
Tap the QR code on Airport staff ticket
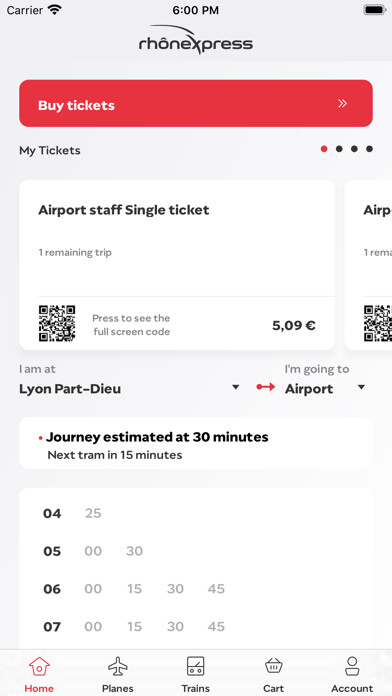(57, 324)
